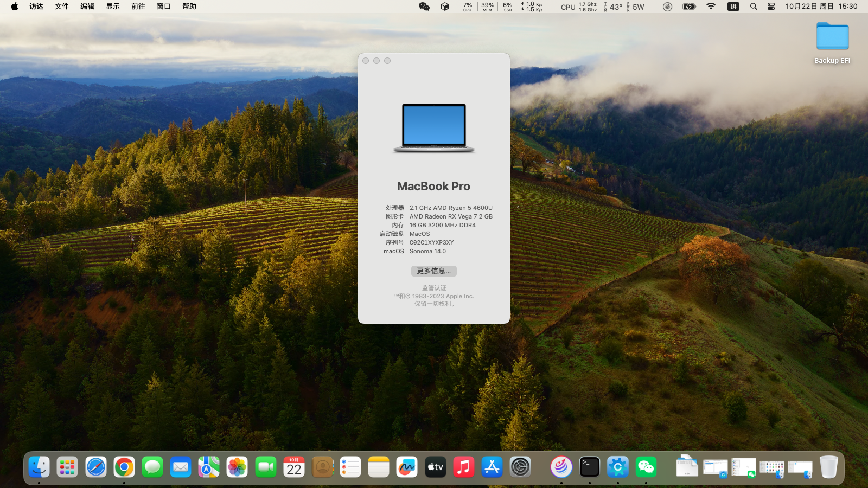Image resolution: width=868 pixels, height=488 pixels.
Task: Open the 窗口 menu
Action: tap(164, 7)
